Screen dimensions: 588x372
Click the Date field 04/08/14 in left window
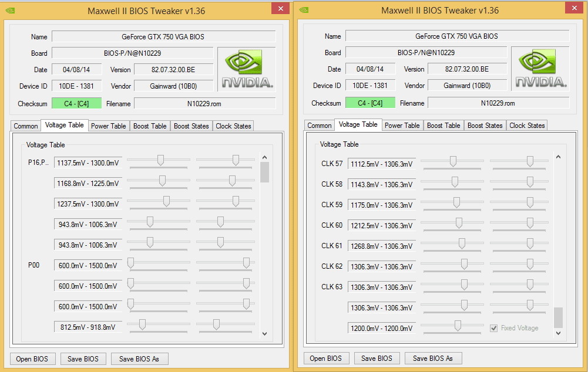[76, 70]
